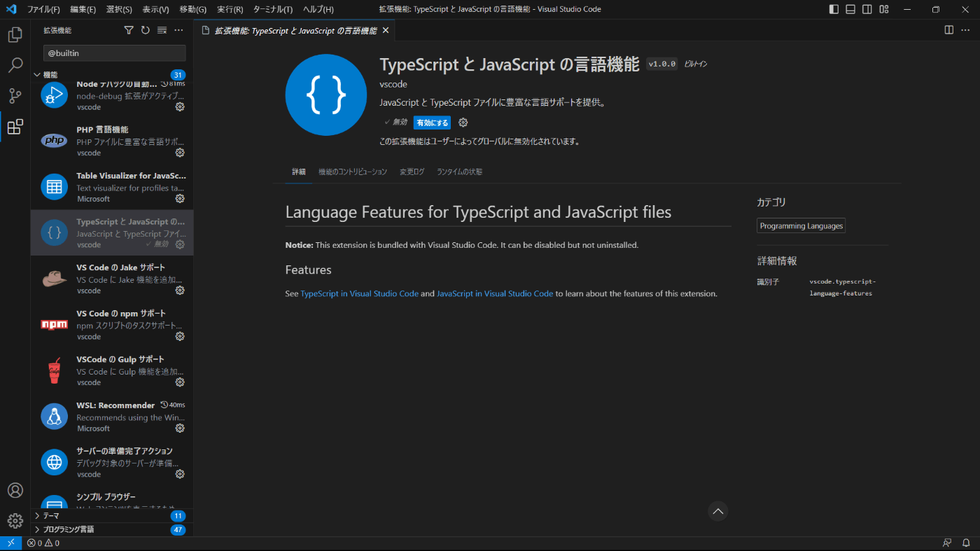This screenshot has height=551, width=980.
Task: Open the ターミナル(T) menu
Action: 273,9
